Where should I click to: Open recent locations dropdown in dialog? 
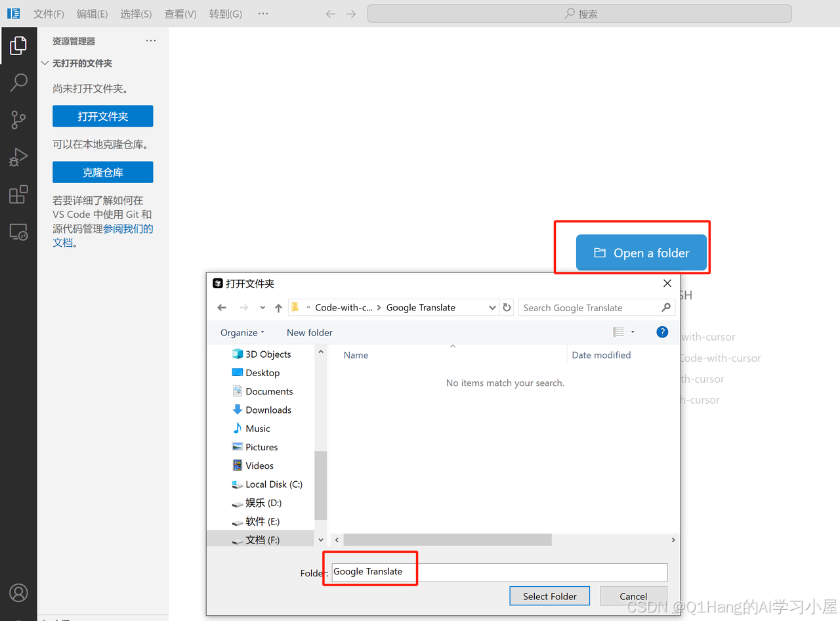point(262,307)
